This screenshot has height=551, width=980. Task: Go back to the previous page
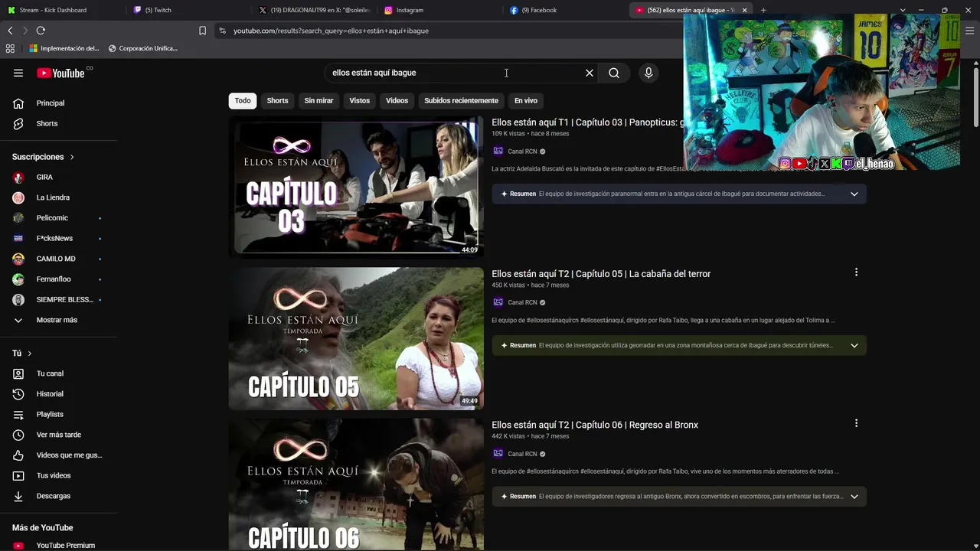point(10,31)
